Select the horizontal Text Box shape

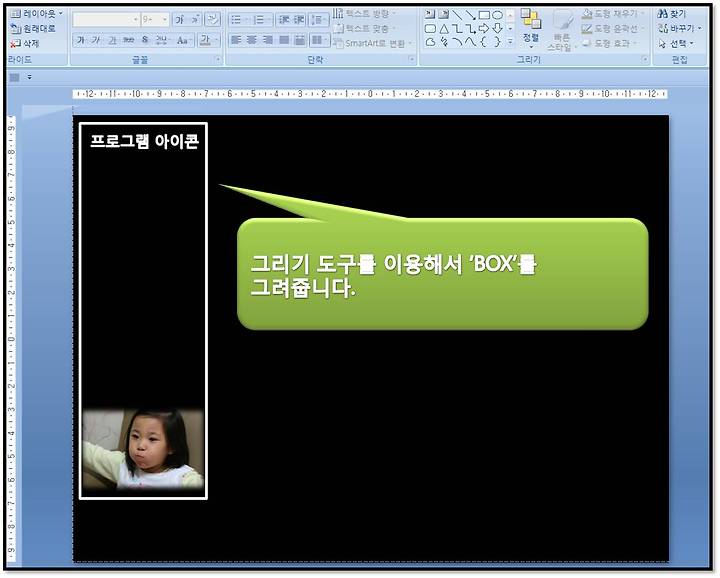coord(430,15)
